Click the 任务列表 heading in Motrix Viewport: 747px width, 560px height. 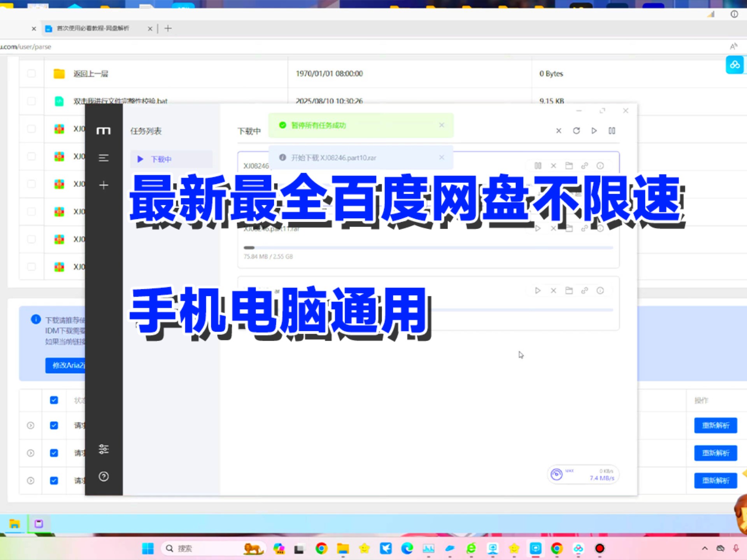click(x=146, y=131)
